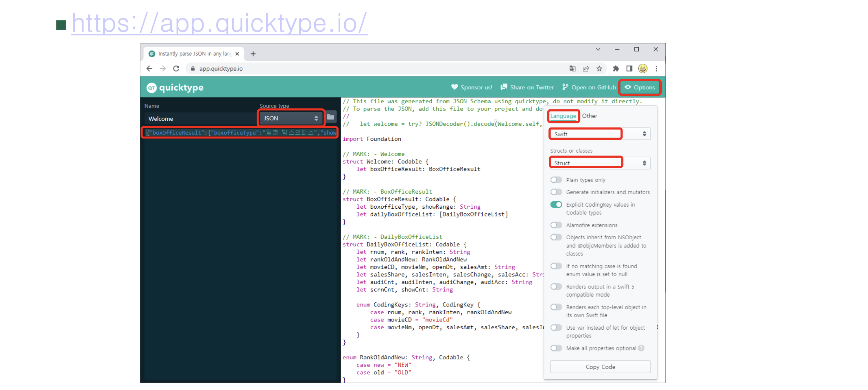
Task: Click the emoji profile avatar icon
Action: 643,69
